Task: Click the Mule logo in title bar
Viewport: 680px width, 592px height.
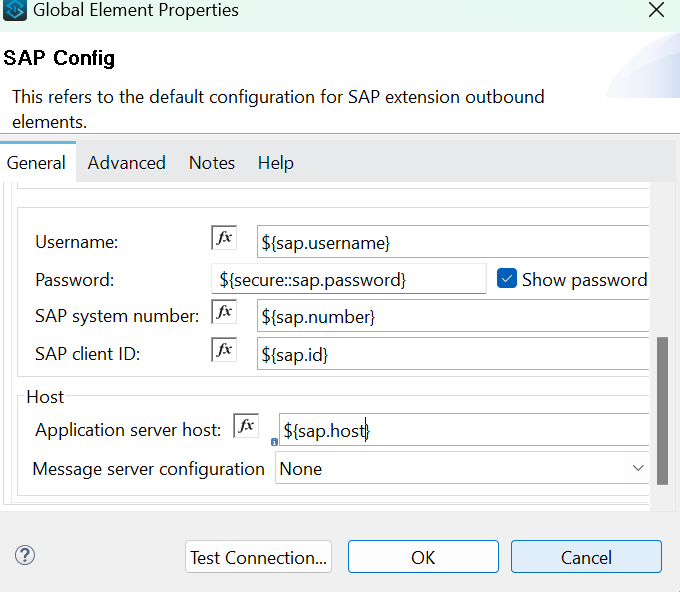Action: (15, 11)
